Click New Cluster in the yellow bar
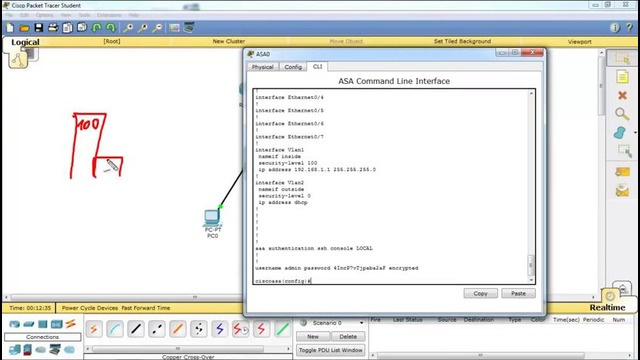This screenshot has height=360, width=640. point(229,41)
